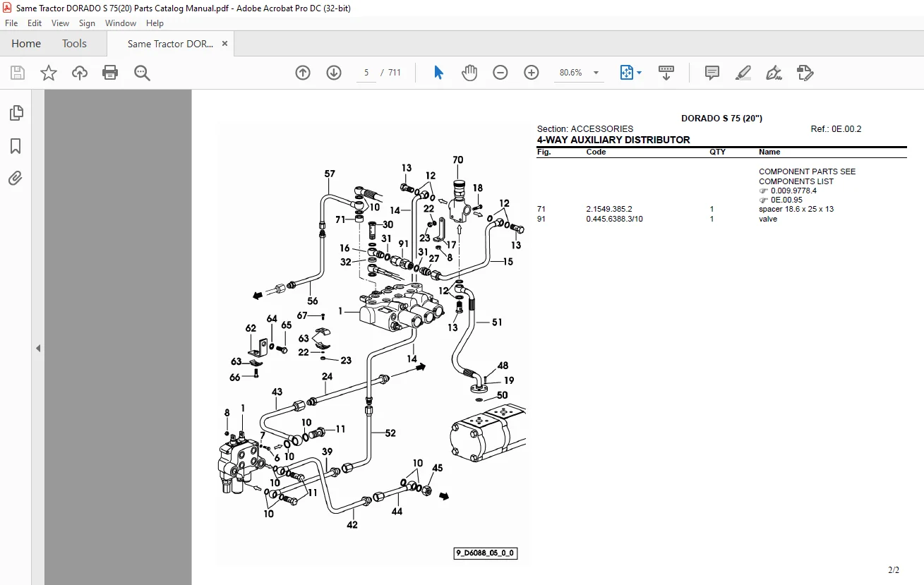The width and height of the screenshot is (924, 585).
Task: Click the 'Code' column header
Action: pos(596,152)
